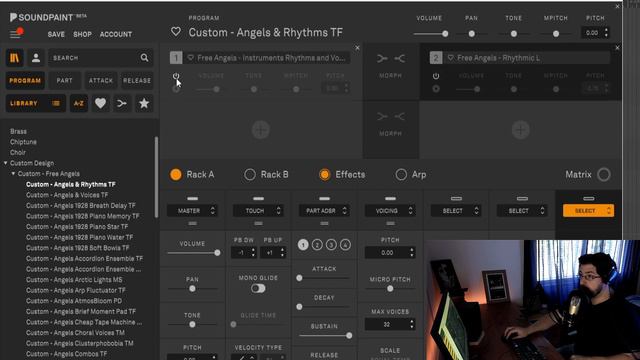This screenshot has height=360, width=640.
Task: Open the VOICING module dropdown
Action: [x=390, y=211]
